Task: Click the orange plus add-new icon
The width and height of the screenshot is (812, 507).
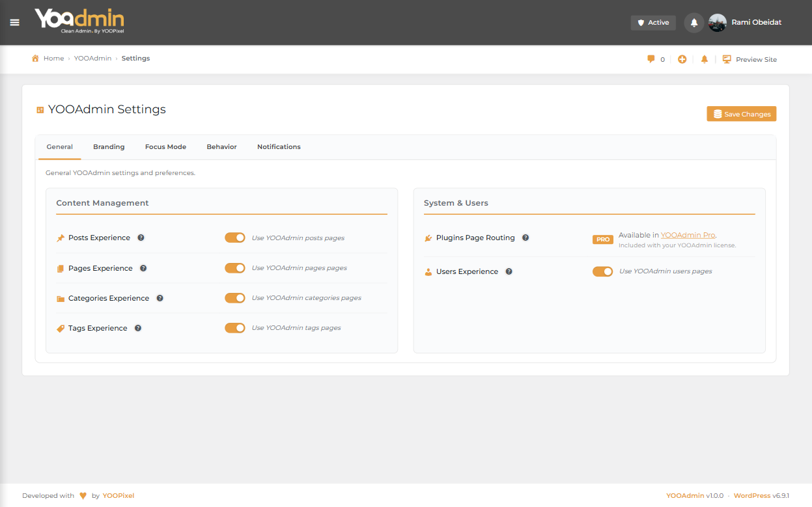Action: pyautogui.click(x=682, y=59)
